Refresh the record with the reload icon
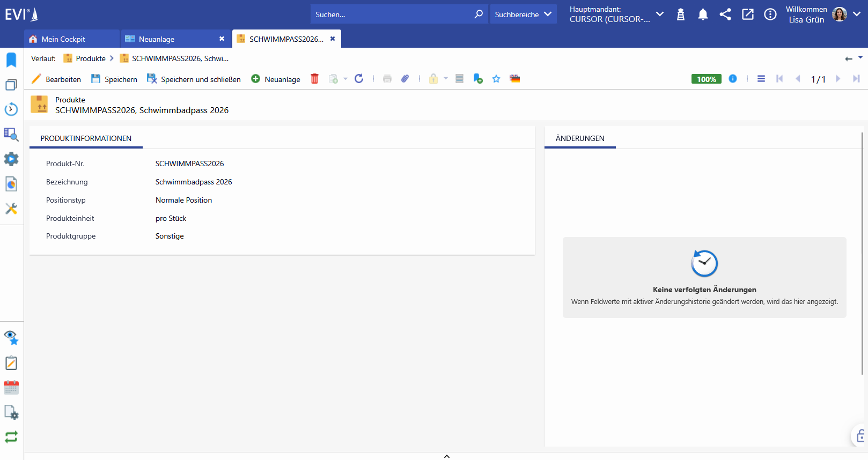 359,79
